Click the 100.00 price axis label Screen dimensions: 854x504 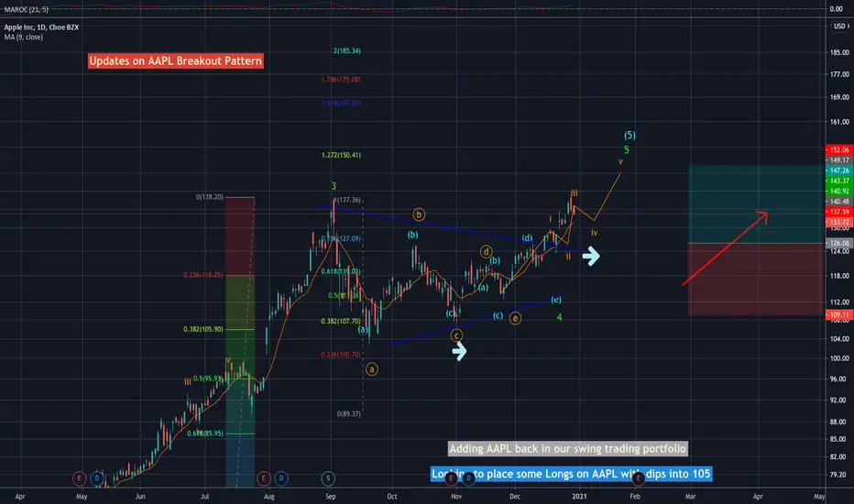(839, 358)
